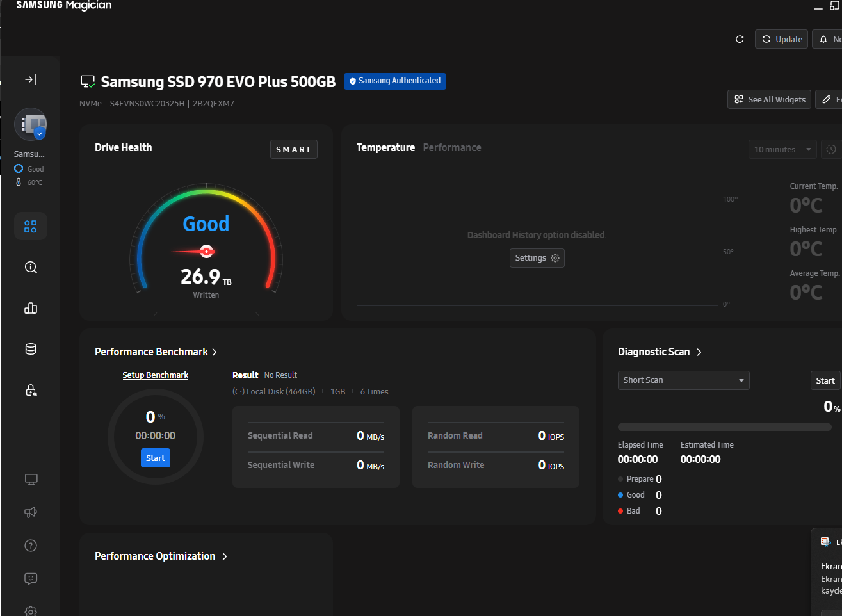The height and width of the screenshot is (616, 842).
Task: Click the Elapsed Time value in Diagnostic Scan
Action: [x=638, y=459]
